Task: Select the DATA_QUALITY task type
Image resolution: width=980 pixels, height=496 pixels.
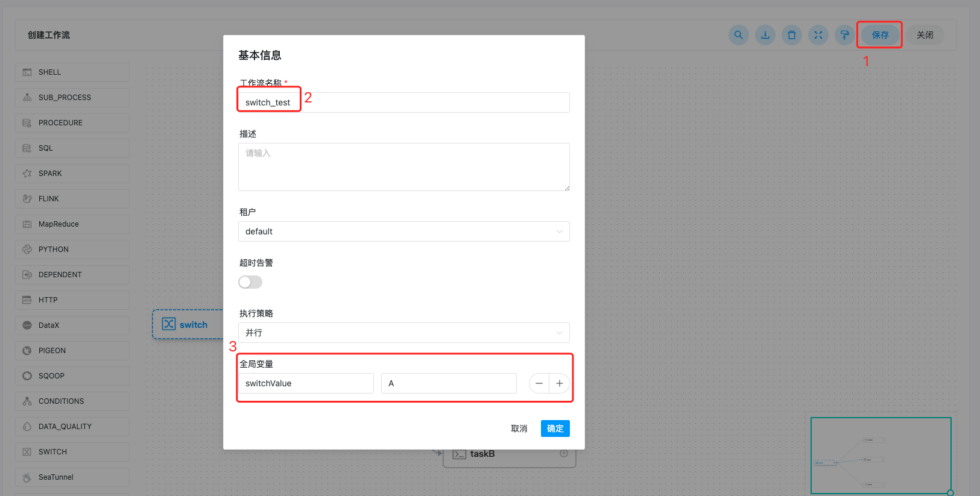Action: click(72, 427)
